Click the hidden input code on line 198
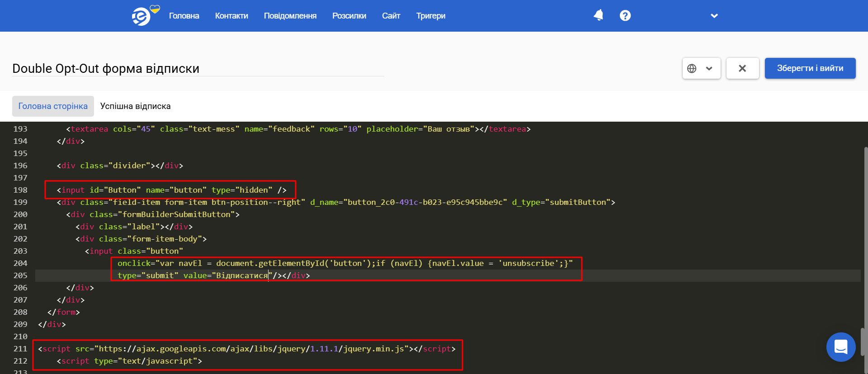This screenshot has width=868, height=374. click(x=172, y=190)
